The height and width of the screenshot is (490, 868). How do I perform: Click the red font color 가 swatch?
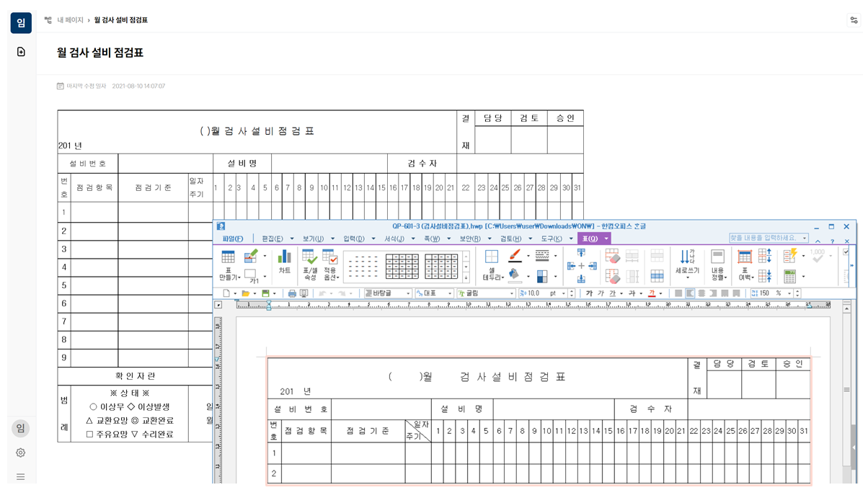pos(652,293)
